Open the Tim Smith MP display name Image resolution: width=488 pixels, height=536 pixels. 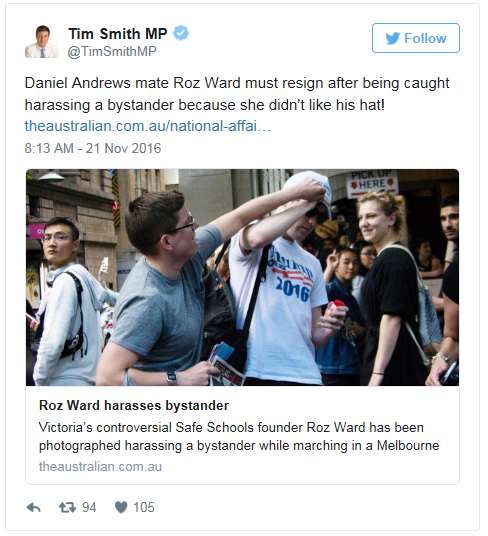pyautogui.click(x=118, y=34)
